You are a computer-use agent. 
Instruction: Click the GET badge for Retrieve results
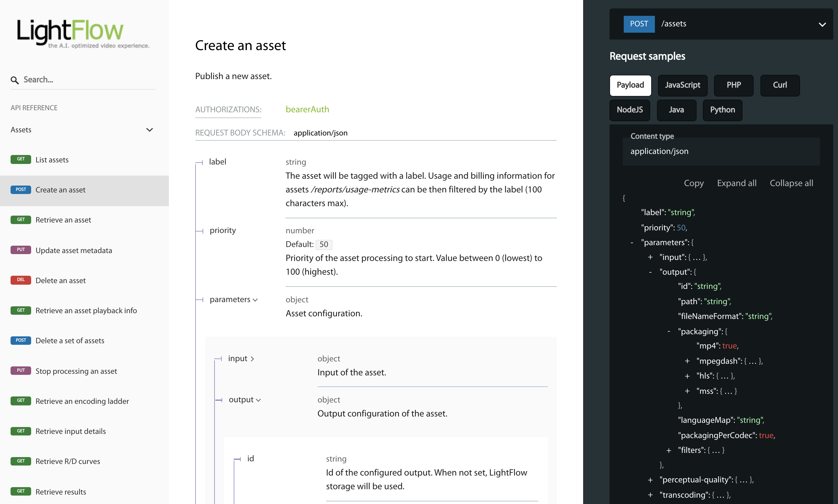click(x=21, y=491)
